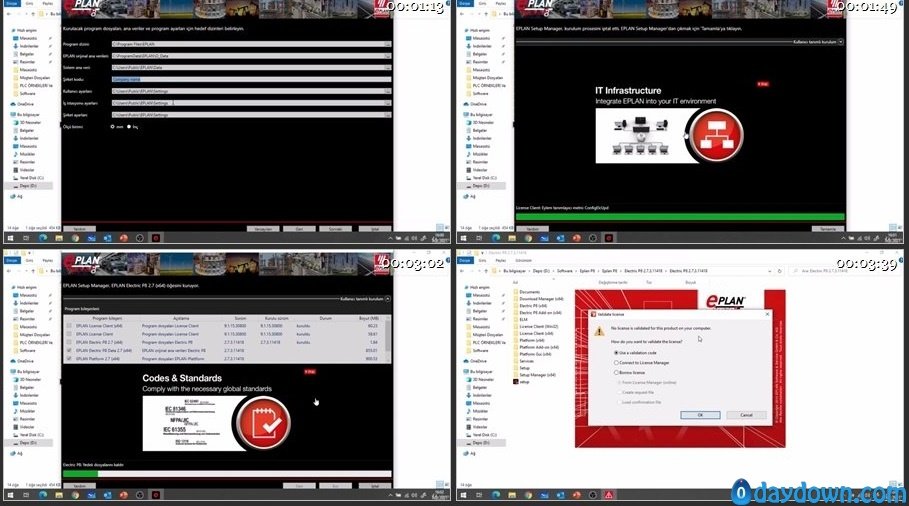Image resolution: width=909 pixels, height=506 pixels.
Task: Click back arrow in 00:03:39 Explorer
Action: click(463, 271)
